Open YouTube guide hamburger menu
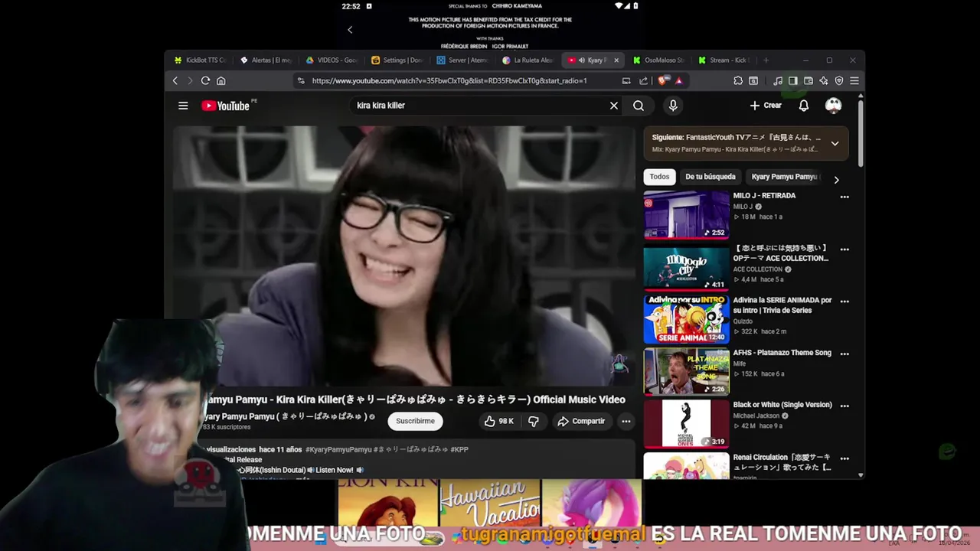Image resolution: width=980 pixels, height=551 pixels. tap(183, 106)
